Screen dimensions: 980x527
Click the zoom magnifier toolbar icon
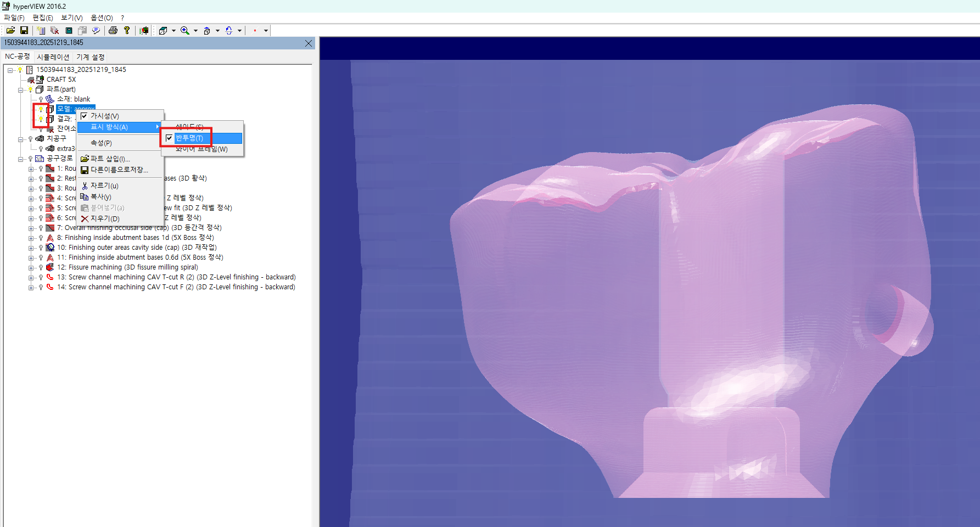[185, 31]
